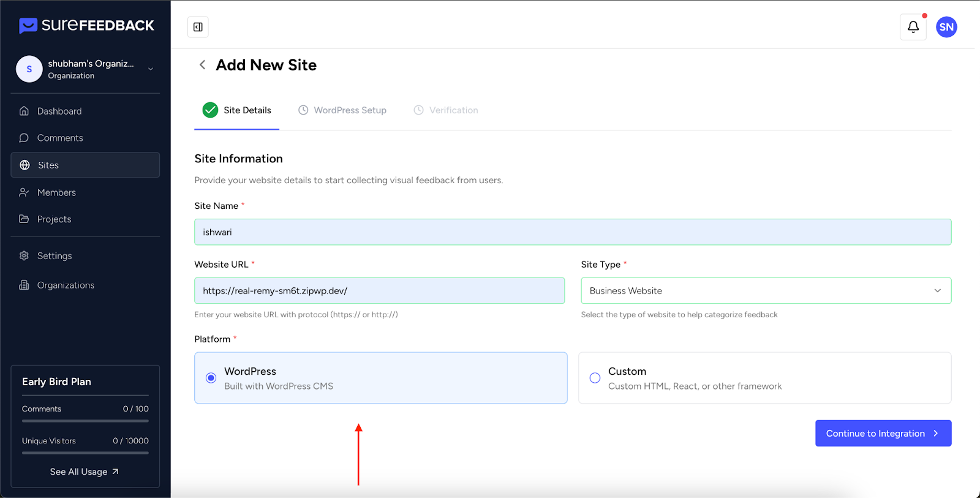Open the SN user avatar menu
Image resolution: width=980 pixels, height=498 pixels.
pos(946,27)
